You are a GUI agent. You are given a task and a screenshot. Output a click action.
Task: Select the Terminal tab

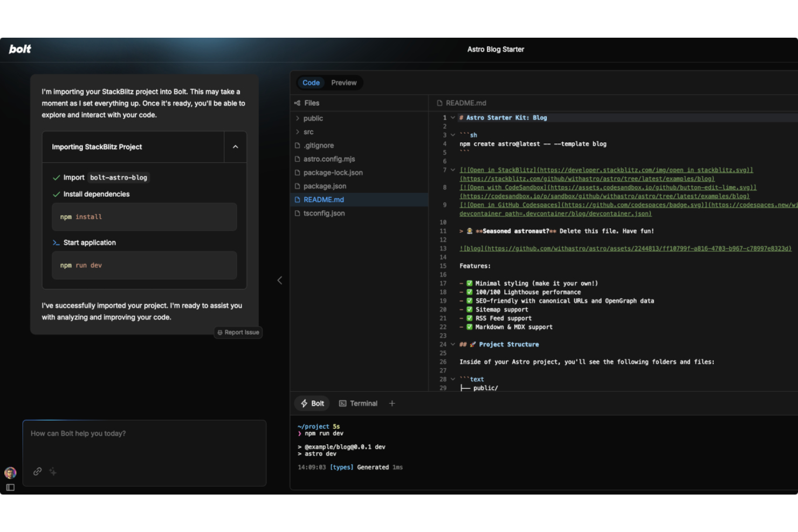(x=358, y=403)
